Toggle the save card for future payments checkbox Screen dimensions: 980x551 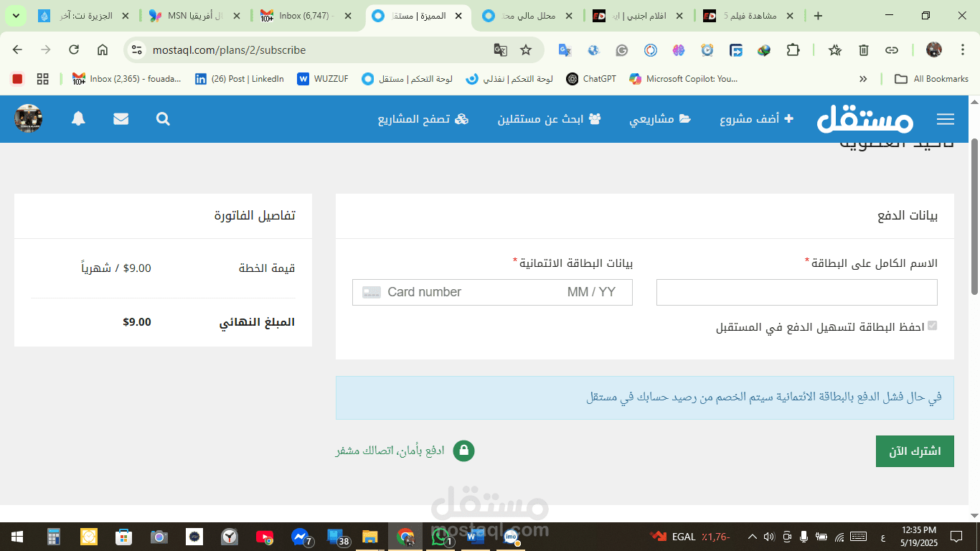(932, 326)
